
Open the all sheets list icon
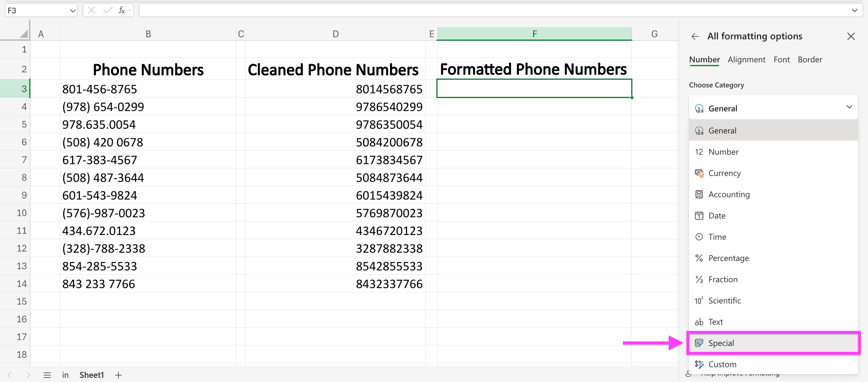point(47,375)
